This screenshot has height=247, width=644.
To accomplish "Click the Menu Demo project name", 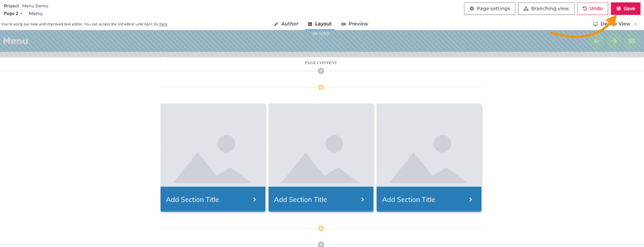I will pos(35,6).
